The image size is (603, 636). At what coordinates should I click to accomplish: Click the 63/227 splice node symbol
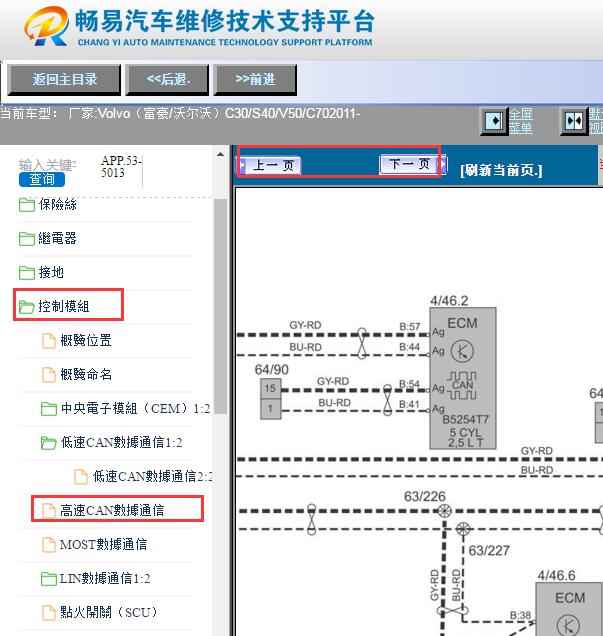(463, 529)
